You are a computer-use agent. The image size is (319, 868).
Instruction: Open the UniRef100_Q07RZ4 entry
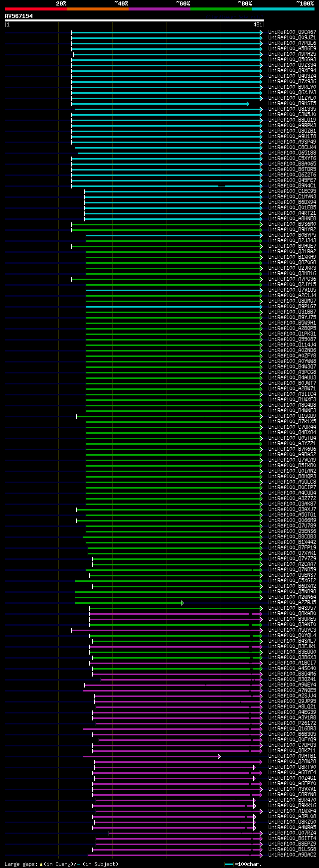[x=292, y=833]
